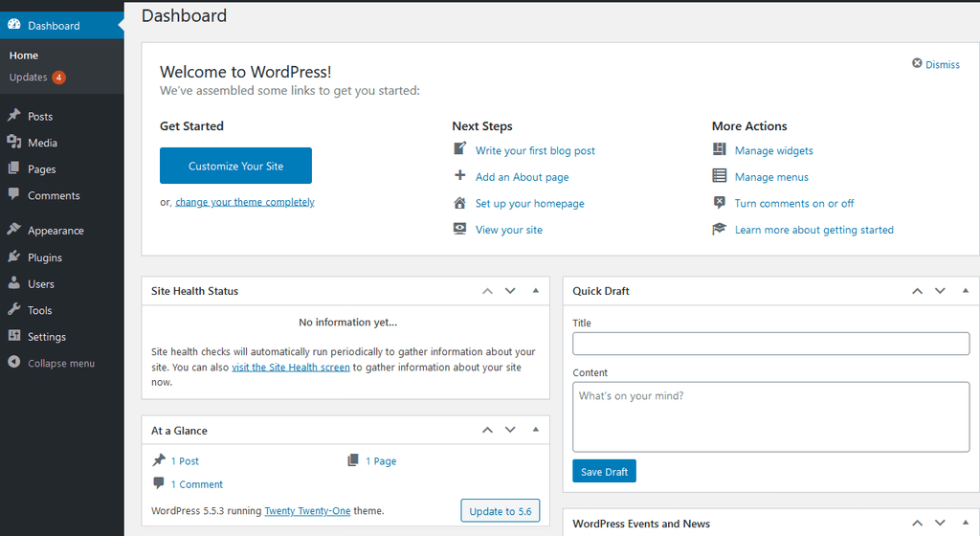The height and width of the screenshot is (536, 980).
Task: Click the Customize Your Site button
Action: 235,166
